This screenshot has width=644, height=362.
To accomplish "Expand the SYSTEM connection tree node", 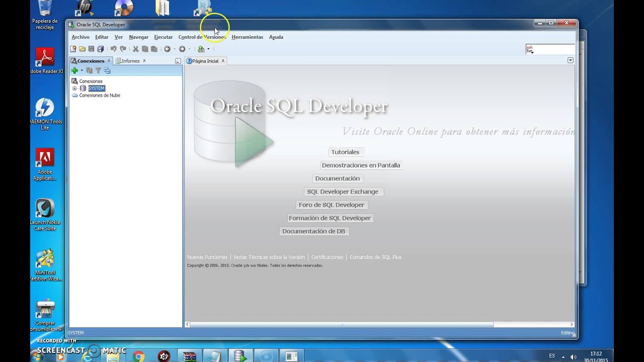I will coord(74,88).
